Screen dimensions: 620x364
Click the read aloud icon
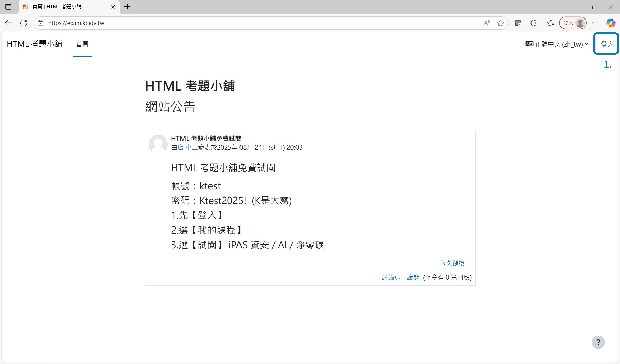(x=486, y=23)
